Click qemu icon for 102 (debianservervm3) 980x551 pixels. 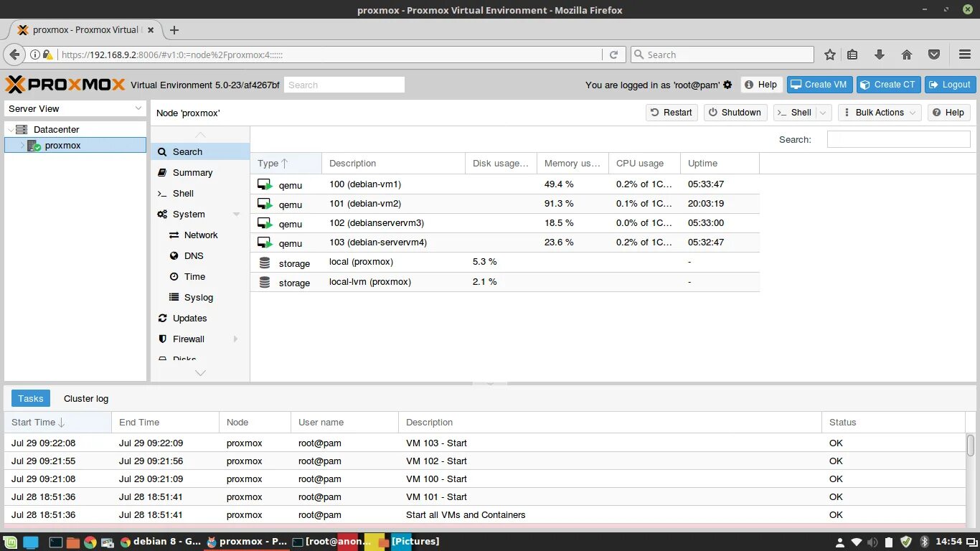tap(265, 224)
